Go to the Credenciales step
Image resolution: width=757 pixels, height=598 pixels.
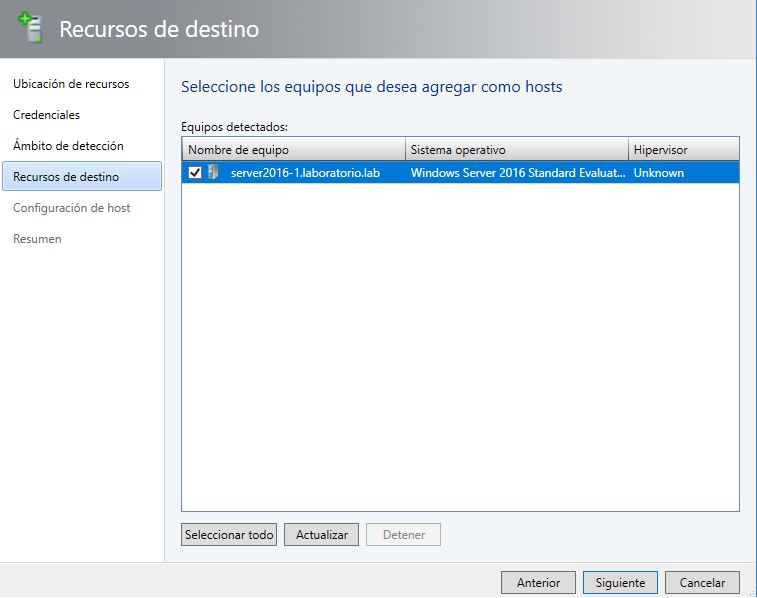[x=46, y=115]
